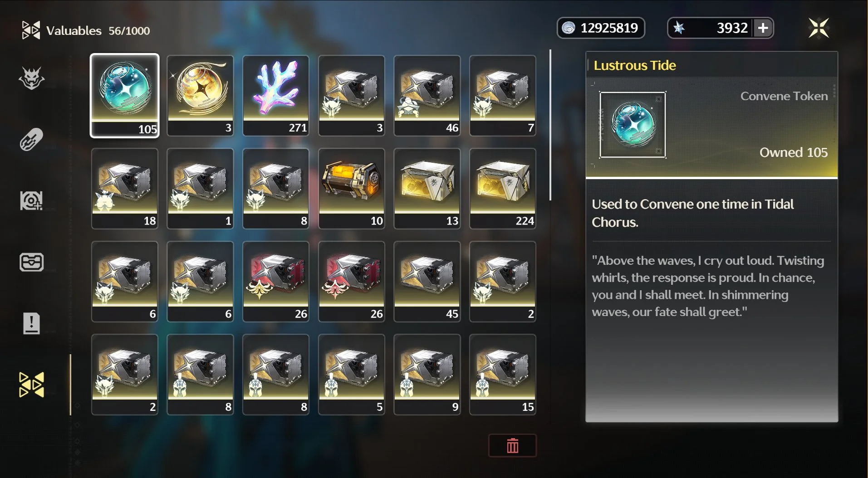Click the red trash can delete button
Image resolution: width=868 pixels, height=478 pixels.
512,446
